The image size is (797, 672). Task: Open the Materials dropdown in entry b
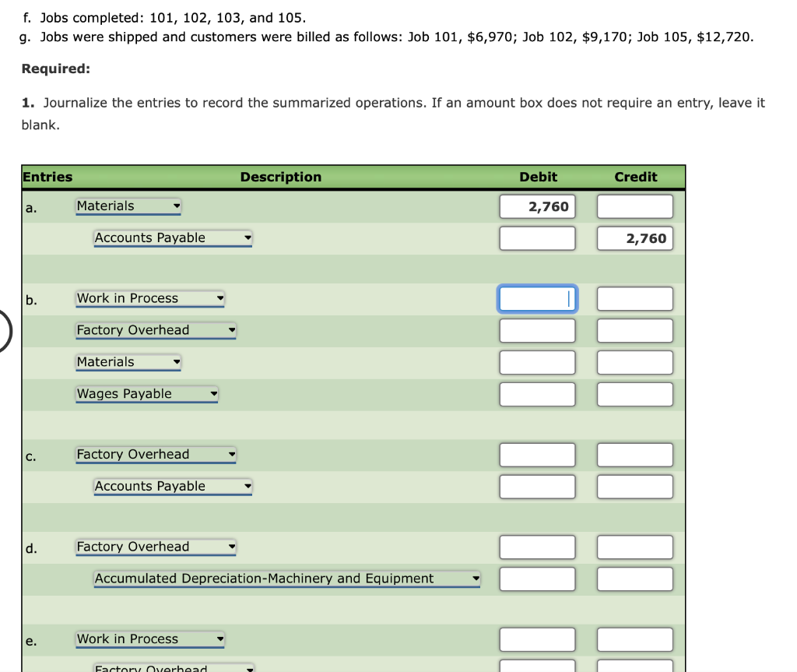pos(128,361)
